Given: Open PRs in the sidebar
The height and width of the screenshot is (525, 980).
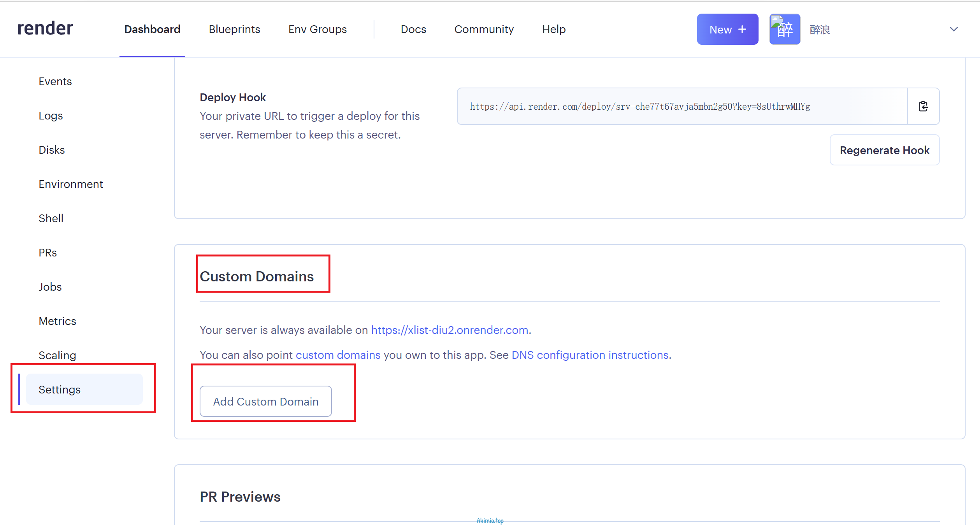Looking at the screenshot, I should click(x=48, y=253).
